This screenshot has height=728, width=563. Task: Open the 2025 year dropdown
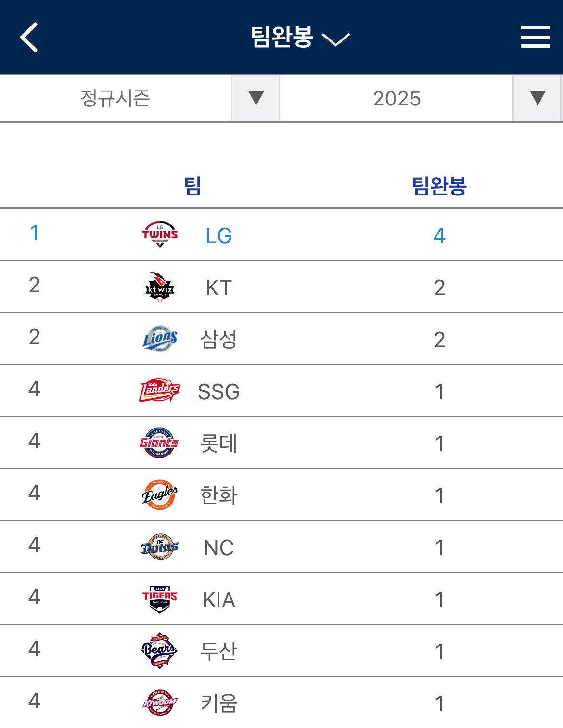tap(421, 98)
